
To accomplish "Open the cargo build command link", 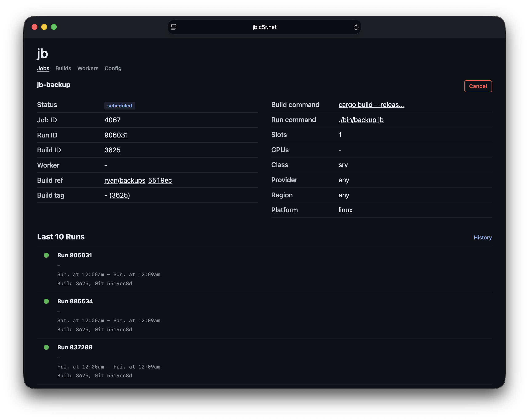I will coord(371,105).
